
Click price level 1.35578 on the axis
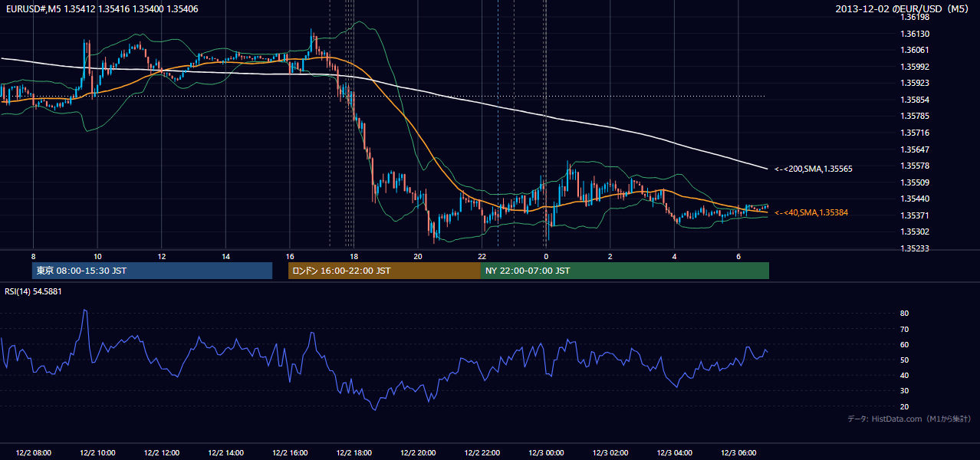915,166
